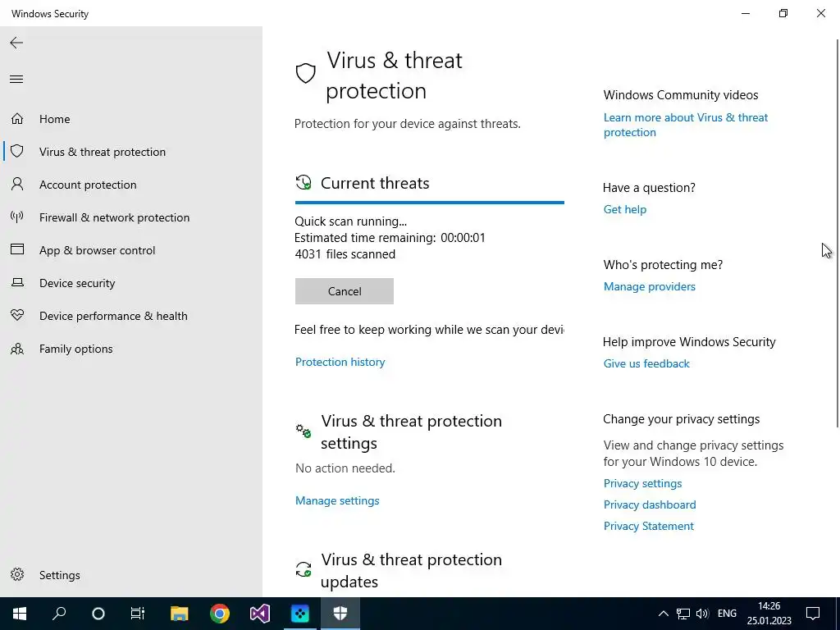Click 'Estimated time remaining: 00:00:01' text
This screenshot has height=630, width=840.
390,237
